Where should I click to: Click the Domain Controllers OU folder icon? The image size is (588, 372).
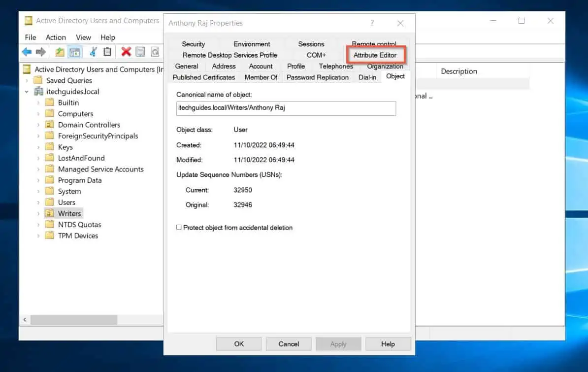(x=50, y=125)
